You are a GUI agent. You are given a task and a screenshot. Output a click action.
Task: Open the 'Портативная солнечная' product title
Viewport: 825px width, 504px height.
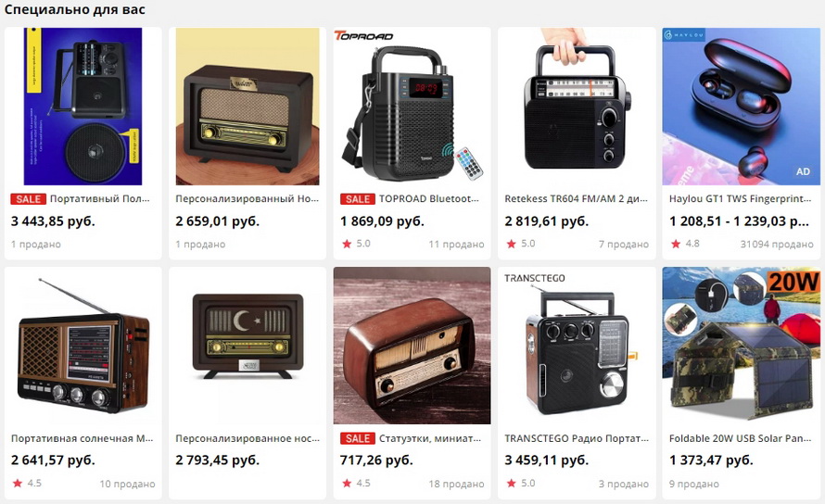[x=82, y=438]
